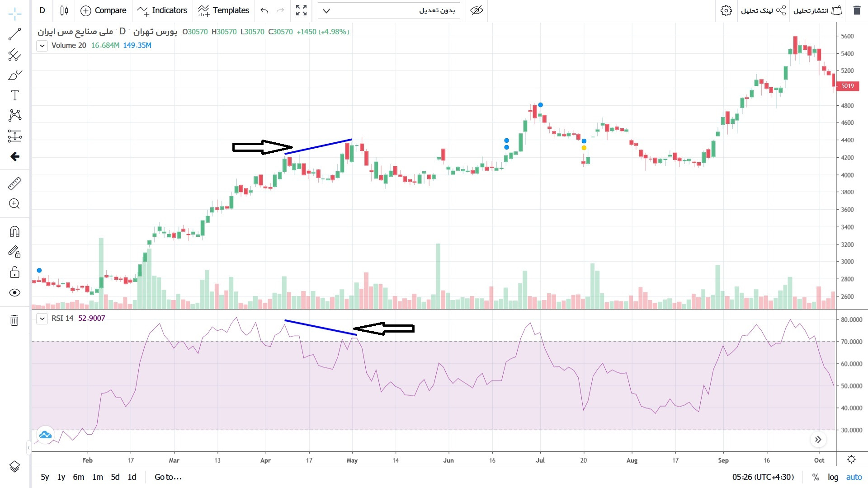Open the price adjustment dropdown

pos(389,10)
